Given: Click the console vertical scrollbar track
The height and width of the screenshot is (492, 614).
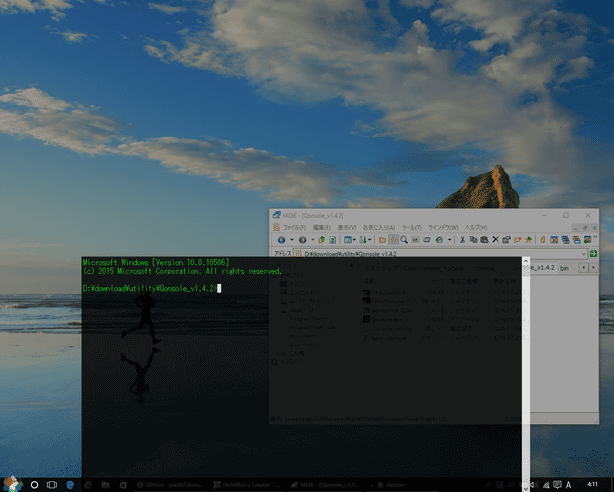Looking at the screenshot, I should click(x=526, y=376).
